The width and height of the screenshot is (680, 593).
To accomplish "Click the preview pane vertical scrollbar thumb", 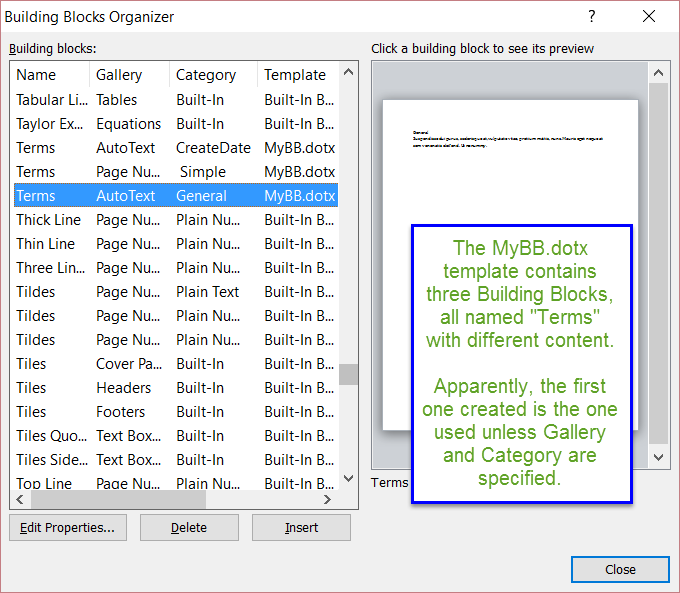I will (658, 264).
